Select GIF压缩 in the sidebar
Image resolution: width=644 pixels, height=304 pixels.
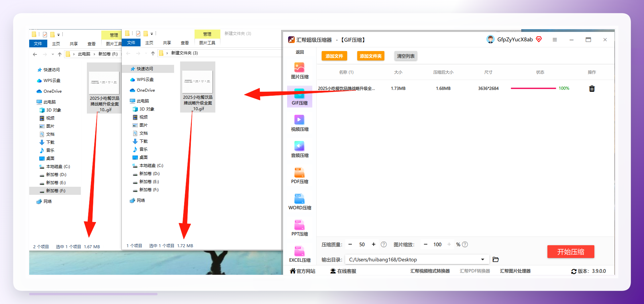click(300, 97)
